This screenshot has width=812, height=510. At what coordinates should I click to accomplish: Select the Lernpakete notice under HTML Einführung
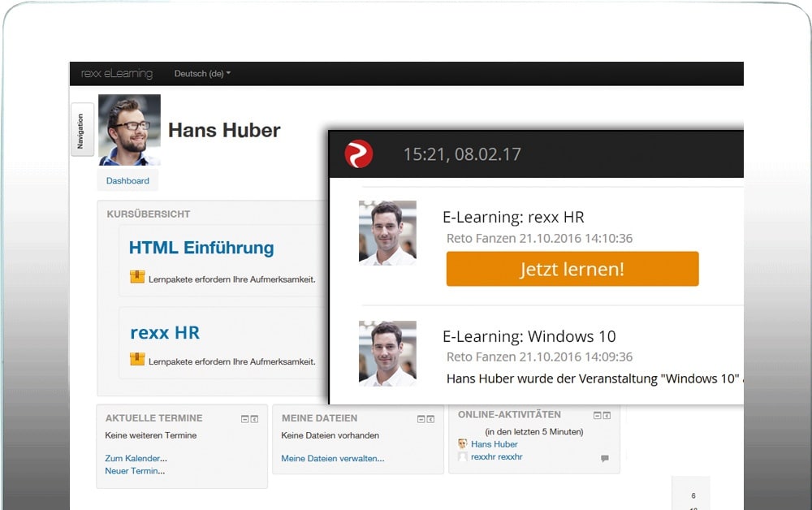232,279
